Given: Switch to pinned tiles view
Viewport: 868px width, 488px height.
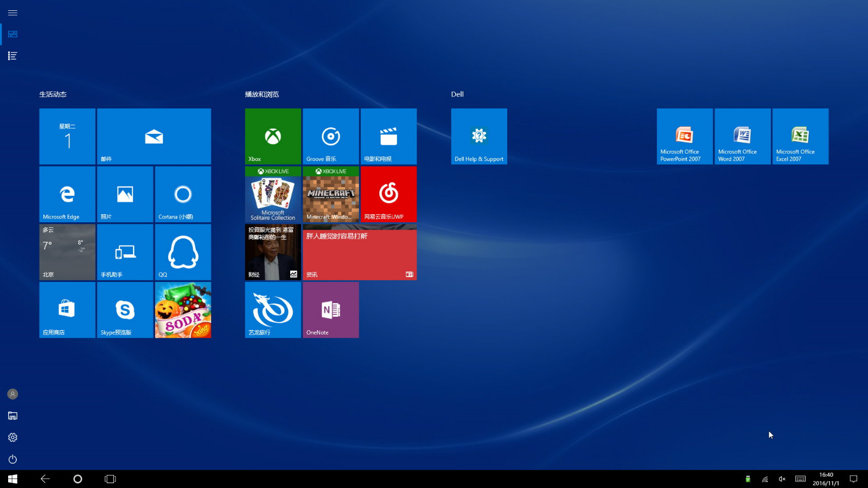Looking at the screenshot, I should point(12,34).
